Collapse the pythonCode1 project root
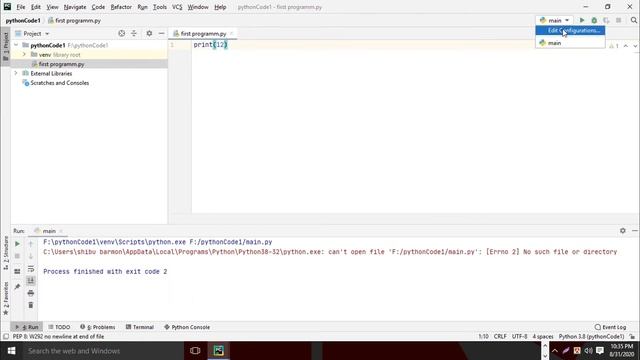Image resolution: width=640 pixels, height=360 pixels. [16, 45]
